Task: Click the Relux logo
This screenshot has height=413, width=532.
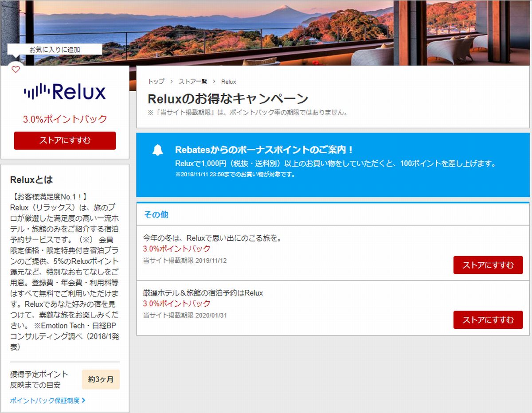Action: coord(65,92)
